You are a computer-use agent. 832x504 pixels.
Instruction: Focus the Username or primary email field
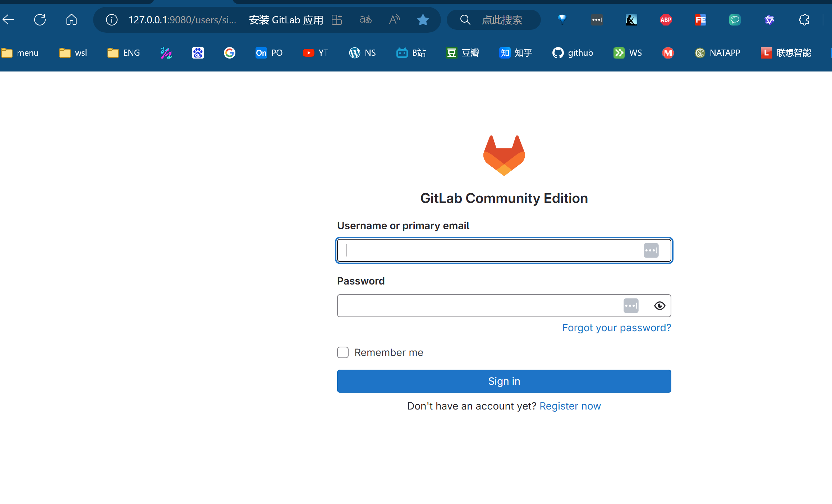coord(504,250)
